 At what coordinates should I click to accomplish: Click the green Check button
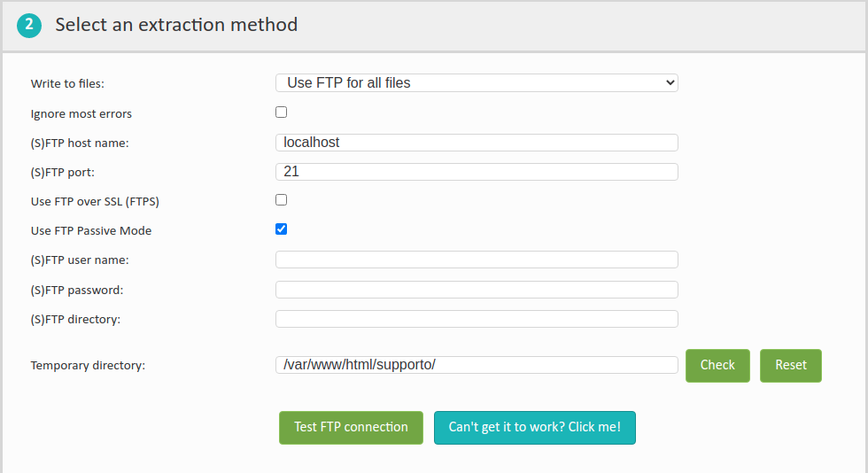[x=717, y=366]
